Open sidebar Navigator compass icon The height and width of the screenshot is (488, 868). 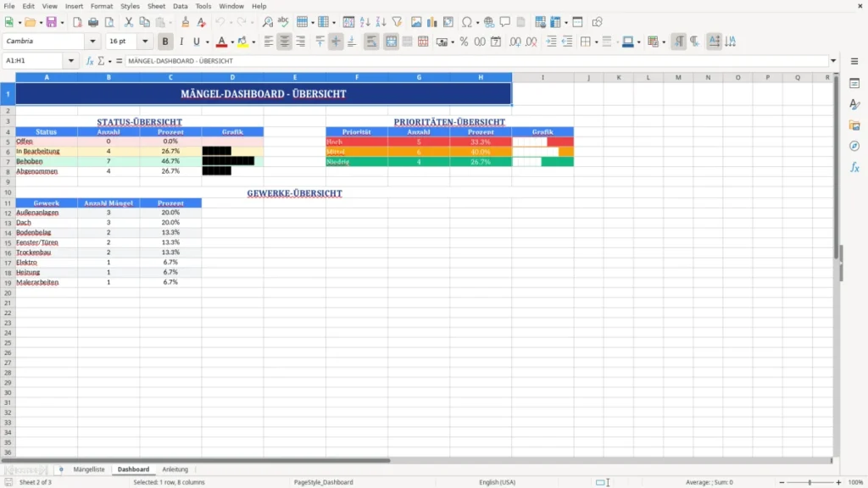pyautogui.click(x=854, y=146)
